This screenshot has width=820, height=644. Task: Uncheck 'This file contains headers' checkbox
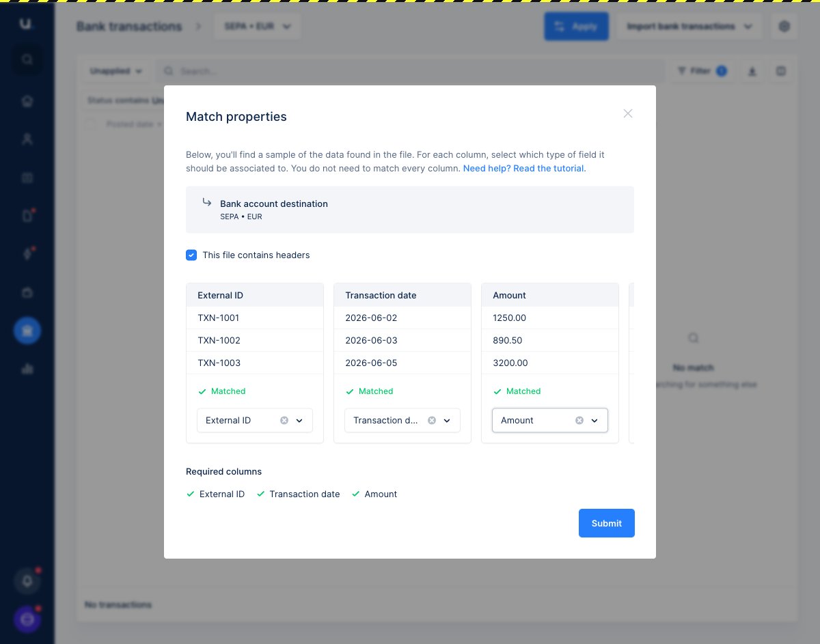click(x=191, y=255)
